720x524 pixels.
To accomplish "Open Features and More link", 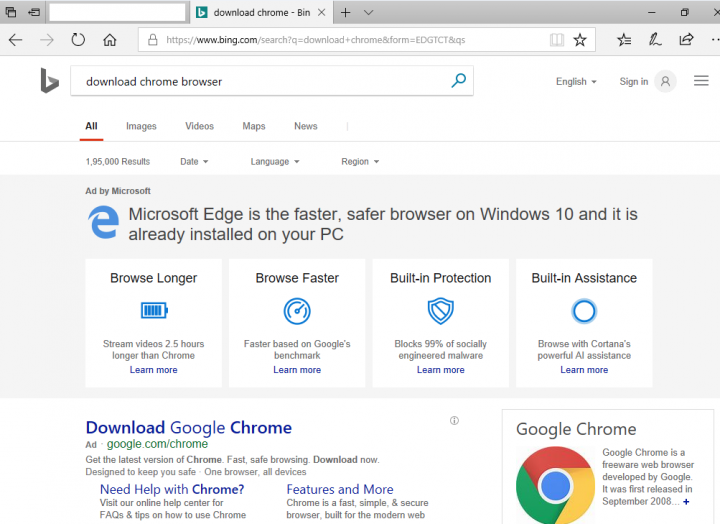I will 340,490.
